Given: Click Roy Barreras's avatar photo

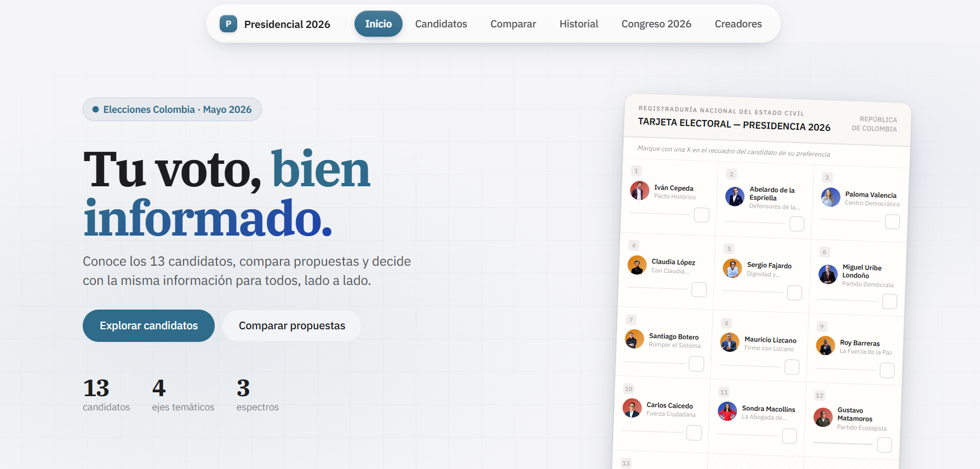Looking at the screenshot, I should [826, 346].
